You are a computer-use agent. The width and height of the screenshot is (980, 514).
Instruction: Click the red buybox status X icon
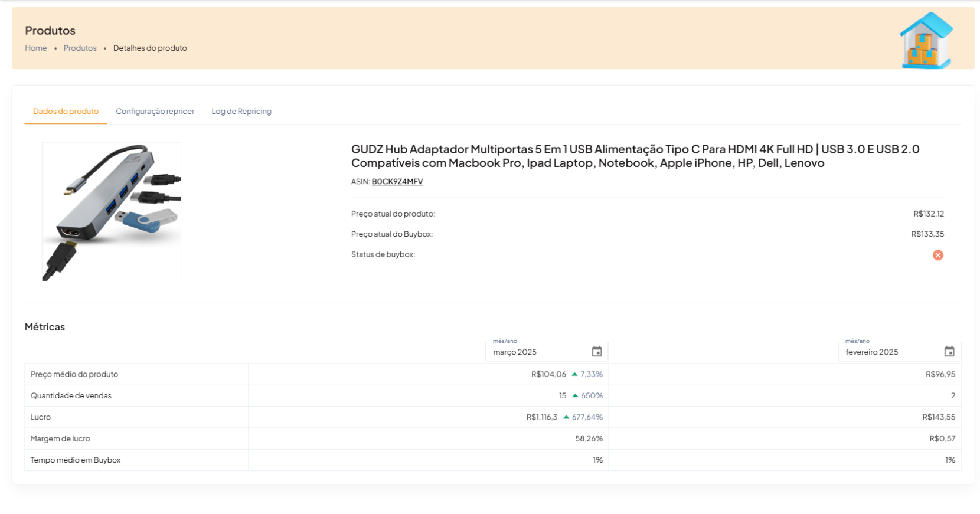click(x=937, y=255)
